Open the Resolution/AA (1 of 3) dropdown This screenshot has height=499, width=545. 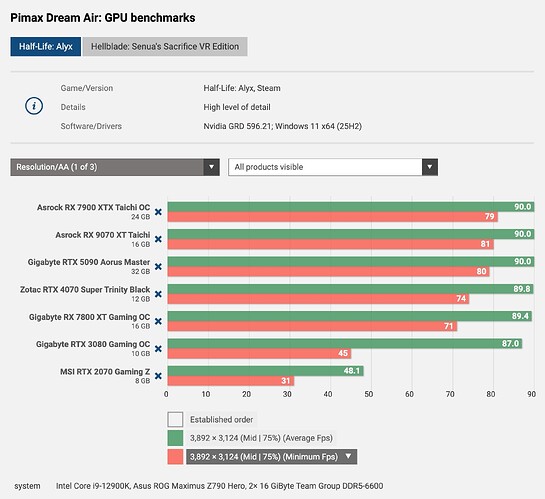coord(115,167)
